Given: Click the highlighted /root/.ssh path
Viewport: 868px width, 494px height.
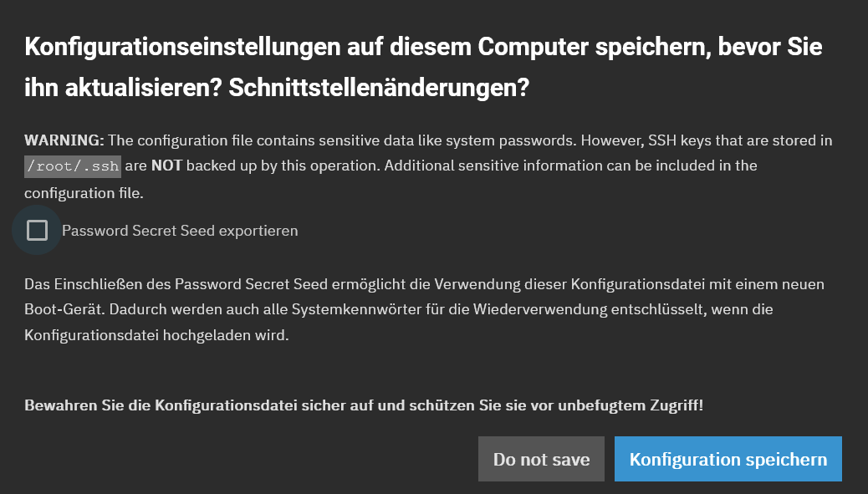Looking at the screenshot, I should (73, 166).
